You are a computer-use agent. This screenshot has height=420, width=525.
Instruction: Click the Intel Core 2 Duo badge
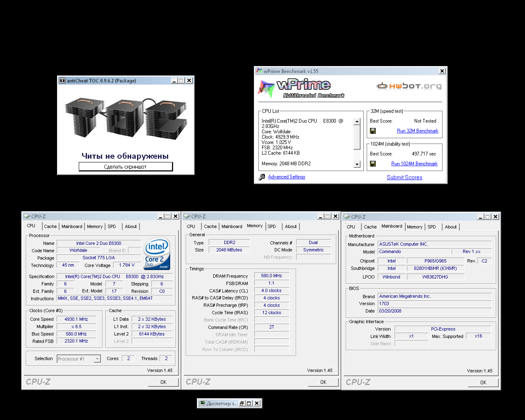tap(157, 254)
